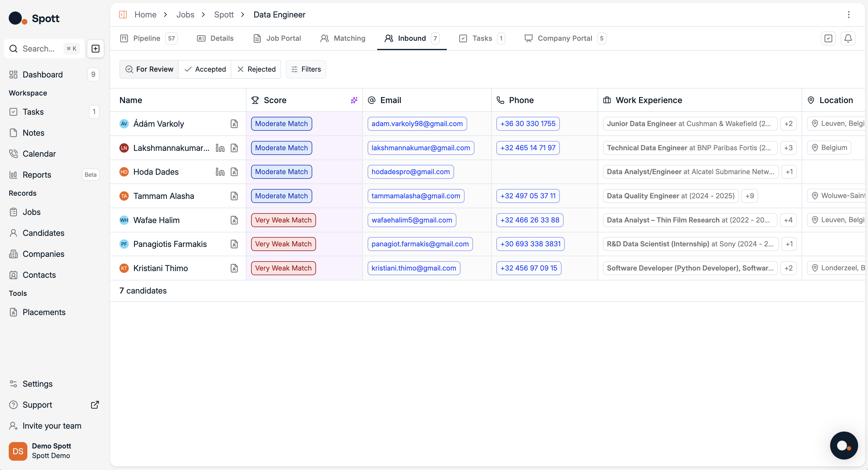Select the For Review filter
Viewport: 868px width, 470px height.
coord(149,69)
